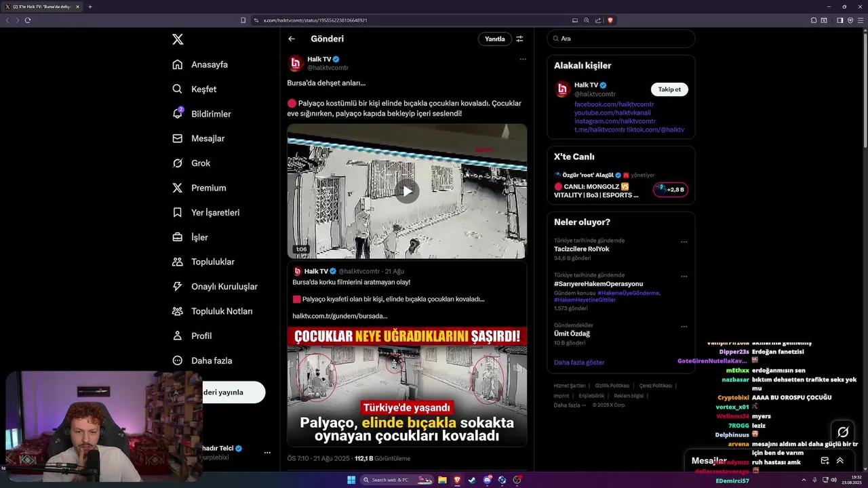Open Windows Start menu
The width and height of the screenshot is (868, 488).
coord(351,480)
